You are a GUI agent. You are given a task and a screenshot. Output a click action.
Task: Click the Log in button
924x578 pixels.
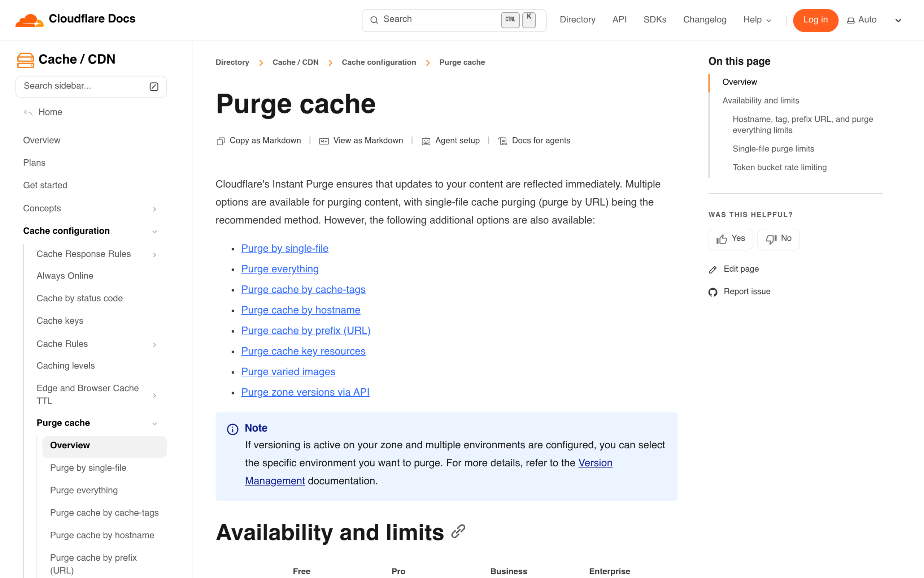tap(815, 20)
